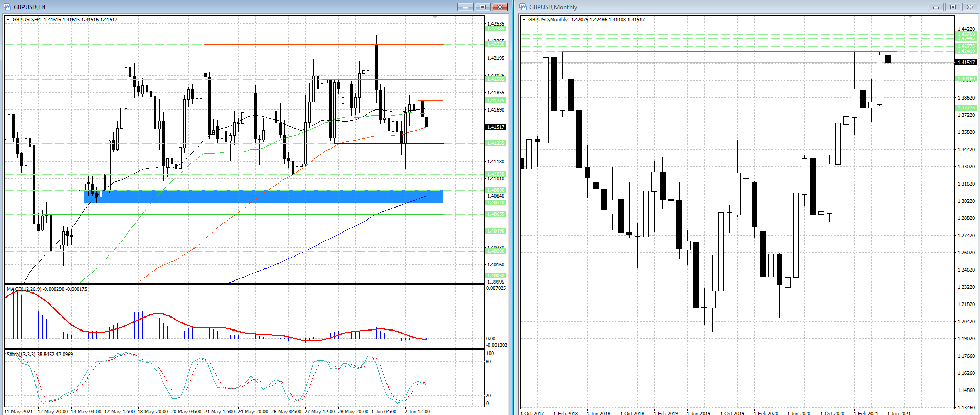Click the 1.41775 level label on the H4 axis

point(495,101)
